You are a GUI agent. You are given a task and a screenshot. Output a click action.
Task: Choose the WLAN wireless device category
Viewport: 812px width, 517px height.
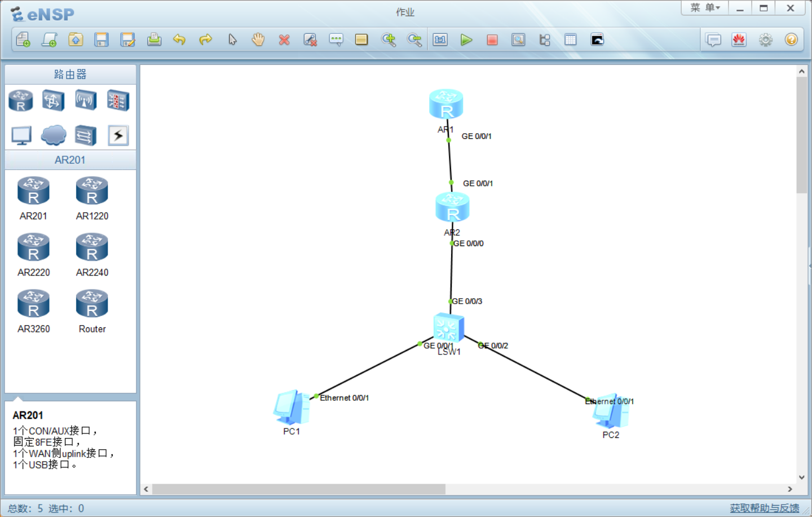point(86,101)
